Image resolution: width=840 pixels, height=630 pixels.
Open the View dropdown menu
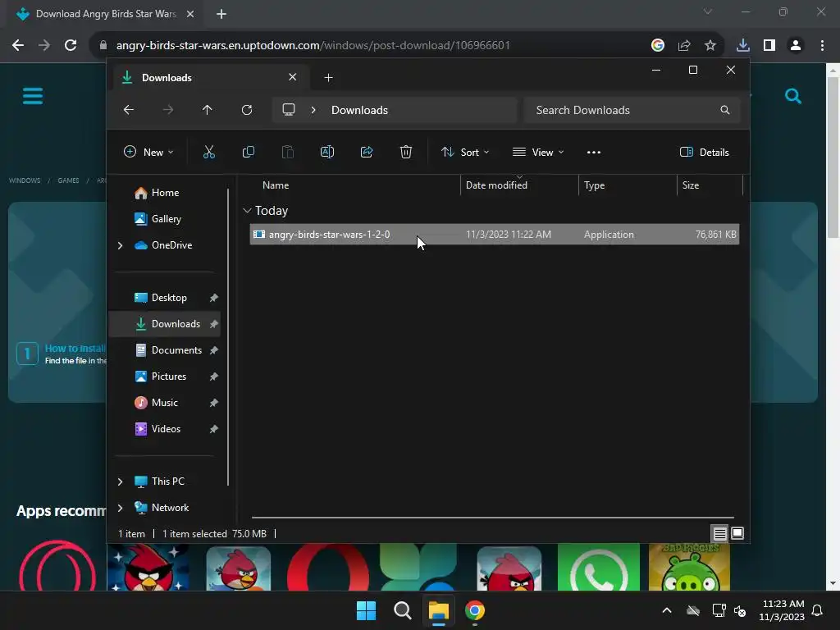click(538, 152)
